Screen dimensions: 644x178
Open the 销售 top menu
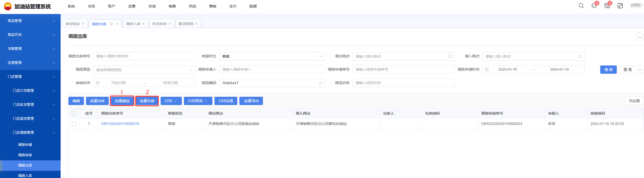(172, 6)
